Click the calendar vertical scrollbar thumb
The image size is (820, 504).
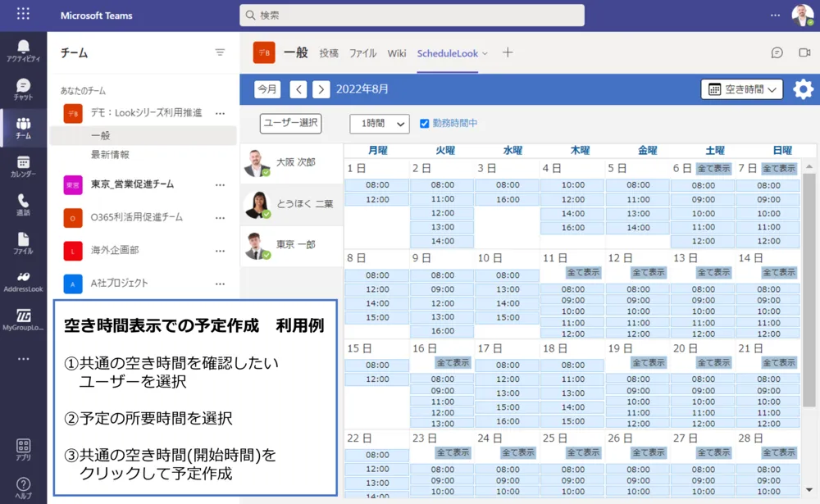pyautogui.click(x=809, y=289)
